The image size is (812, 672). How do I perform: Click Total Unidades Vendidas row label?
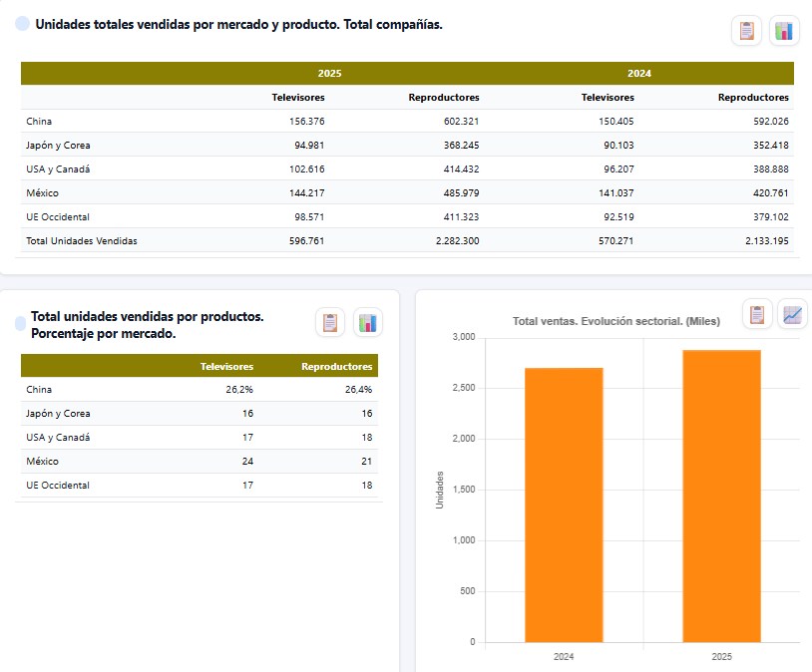(82, 240)
